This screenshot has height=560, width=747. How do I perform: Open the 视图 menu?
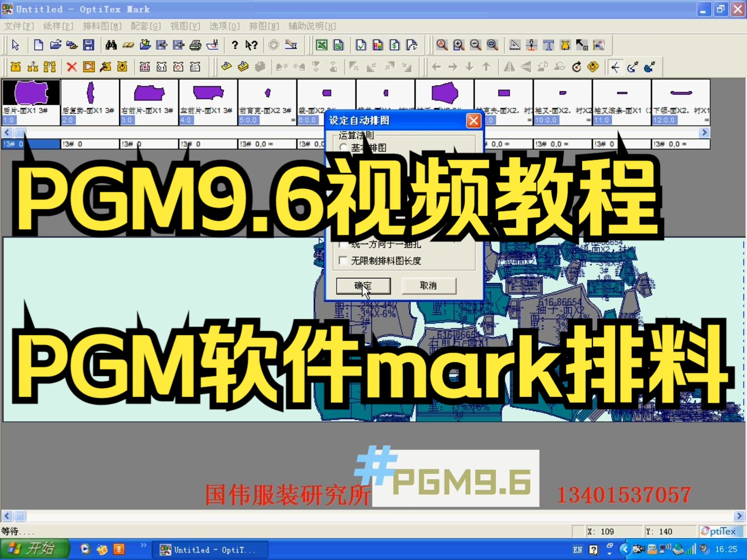(185, 26)
